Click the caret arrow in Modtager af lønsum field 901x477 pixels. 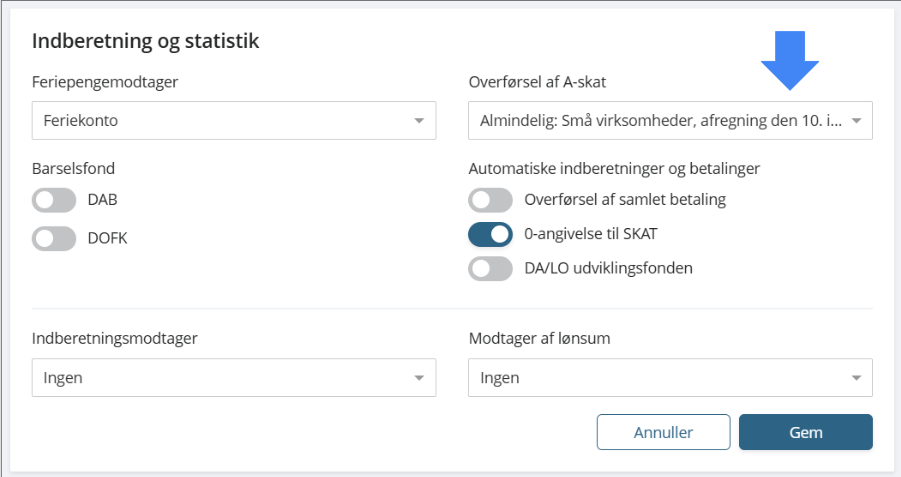[x=855, y=378]
